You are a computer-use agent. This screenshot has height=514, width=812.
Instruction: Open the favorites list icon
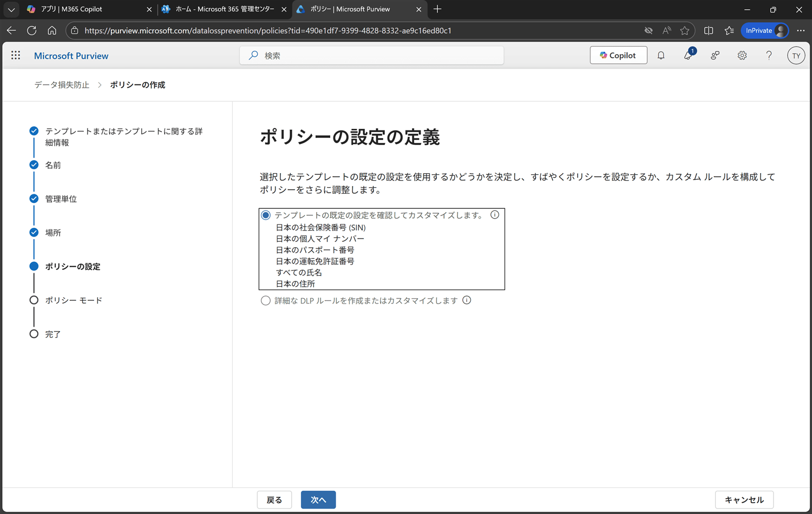pyautogui.click(x=729, y=31)
